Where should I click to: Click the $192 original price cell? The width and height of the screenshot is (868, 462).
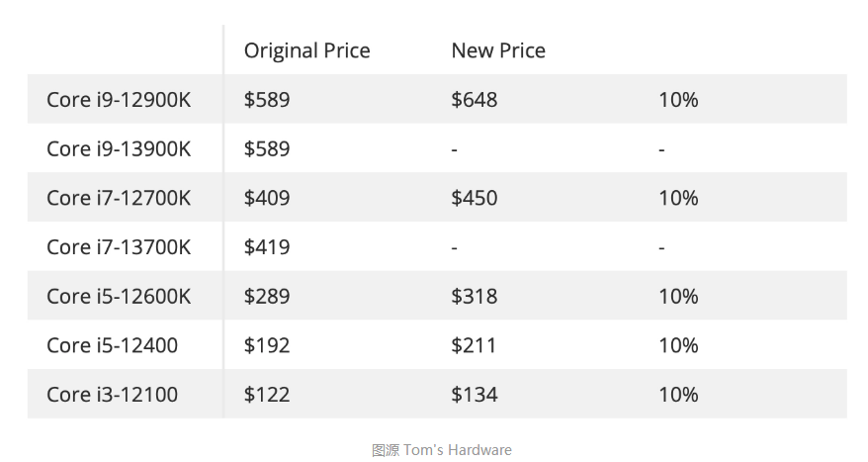pos(267,345)
